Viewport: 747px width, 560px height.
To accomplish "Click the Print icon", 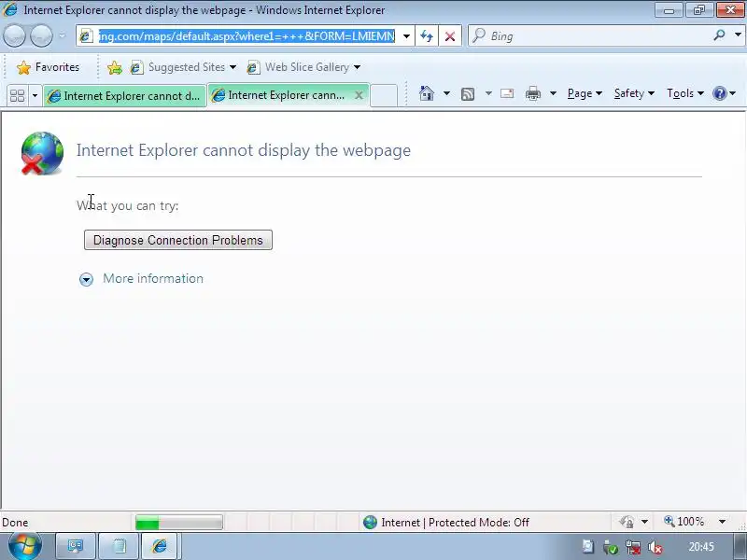I will [533, 93].
